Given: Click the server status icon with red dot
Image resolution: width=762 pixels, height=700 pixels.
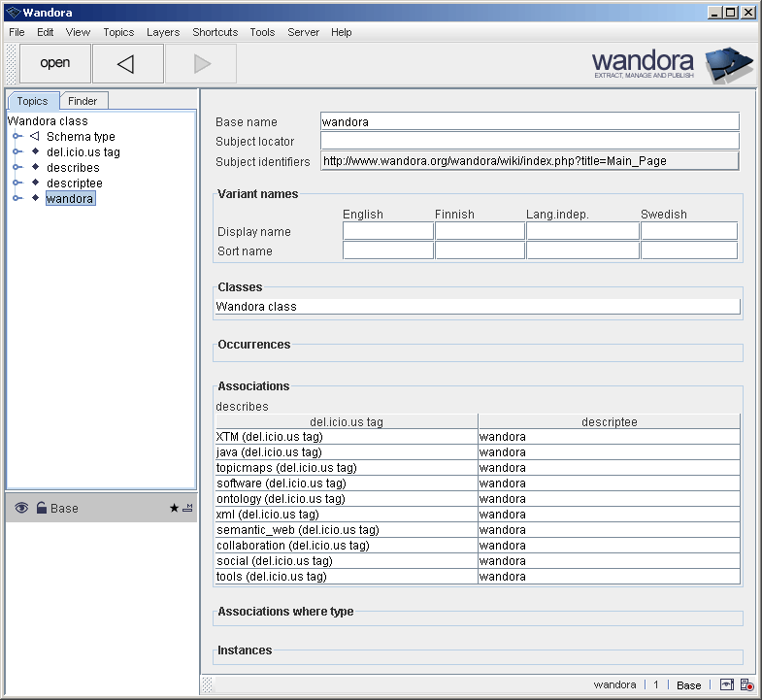Looking at the screenshot, I should (746, 684).
